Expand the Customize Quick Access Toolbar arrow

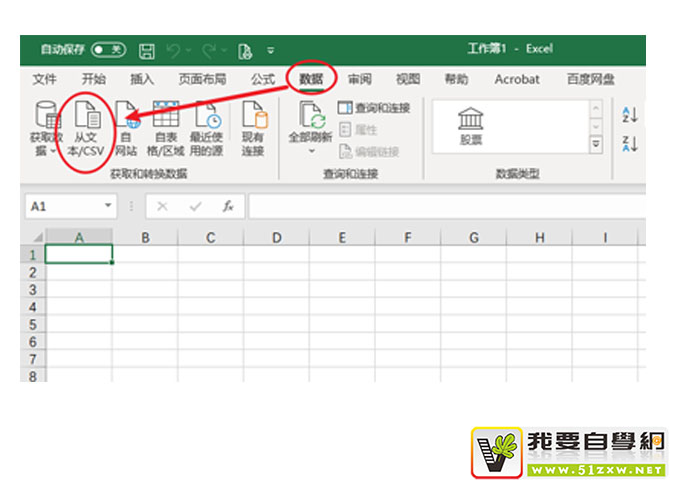tap(271, 50)
